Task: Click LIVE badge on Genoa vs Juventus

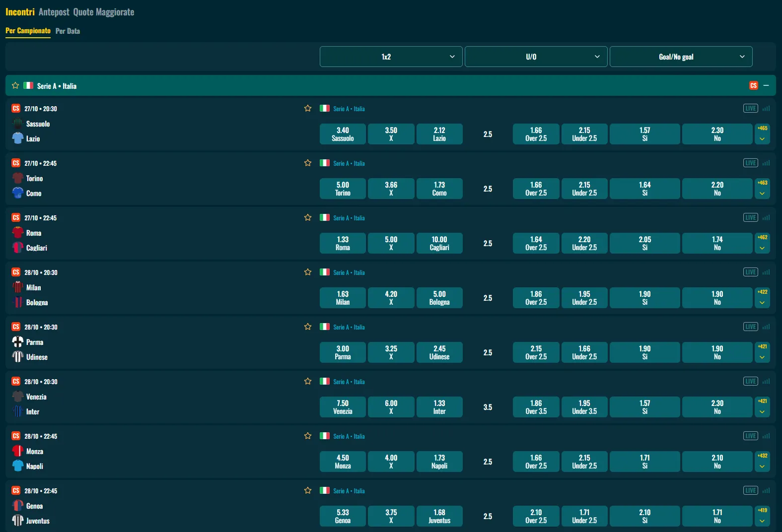Action: (750, 490)
